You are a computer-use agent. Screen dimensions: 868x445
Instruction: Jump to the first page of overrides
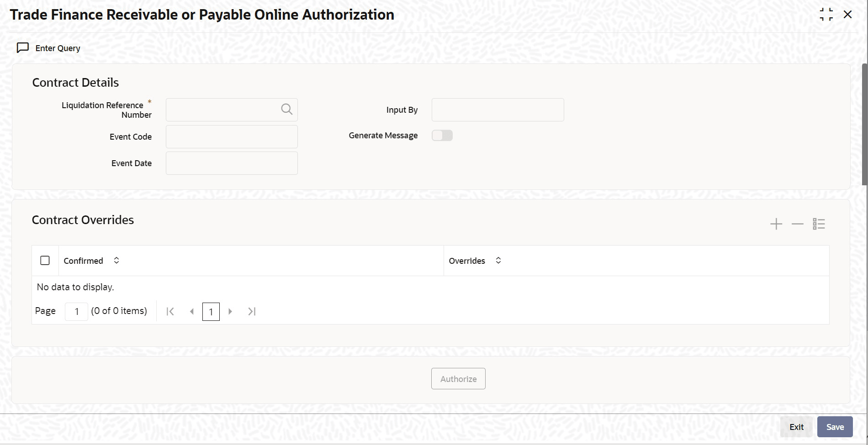170,311
